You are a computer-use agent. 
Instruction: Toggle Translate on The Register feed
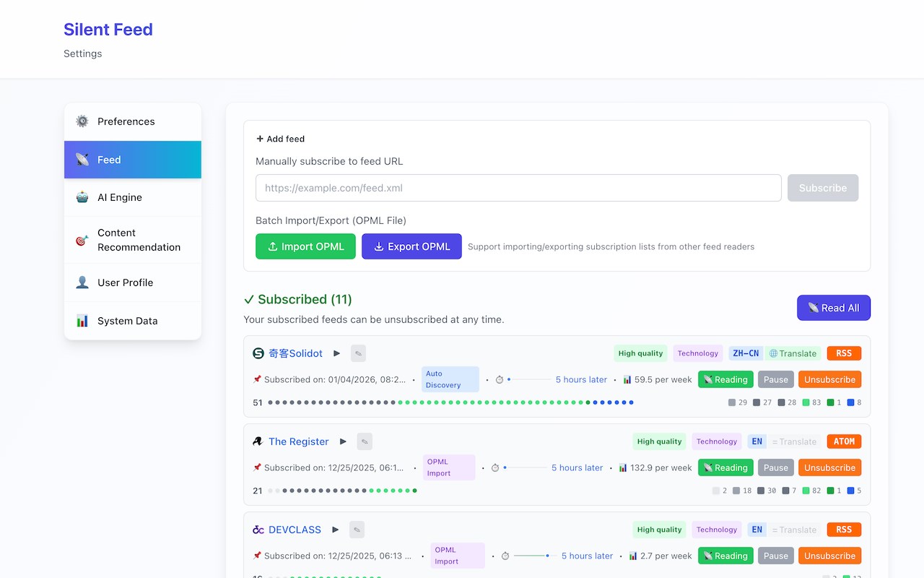793,441
